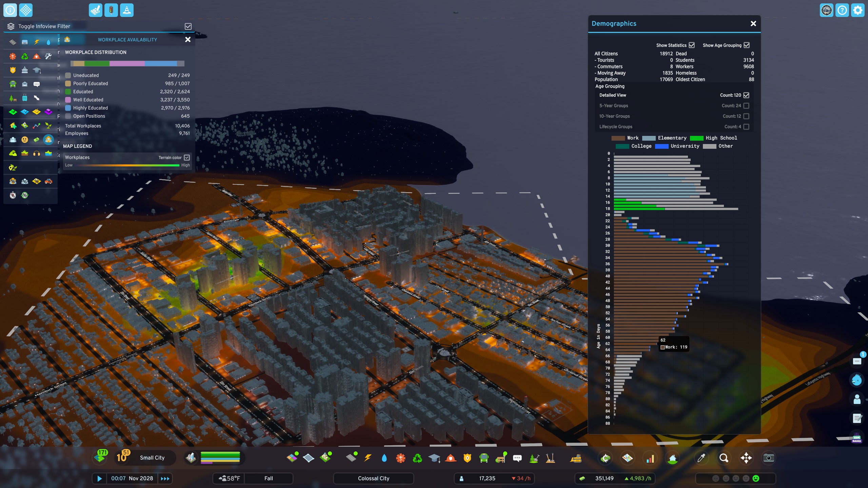Open the Education graduation cap tool
868x488 pixels.
click(434, 458)
